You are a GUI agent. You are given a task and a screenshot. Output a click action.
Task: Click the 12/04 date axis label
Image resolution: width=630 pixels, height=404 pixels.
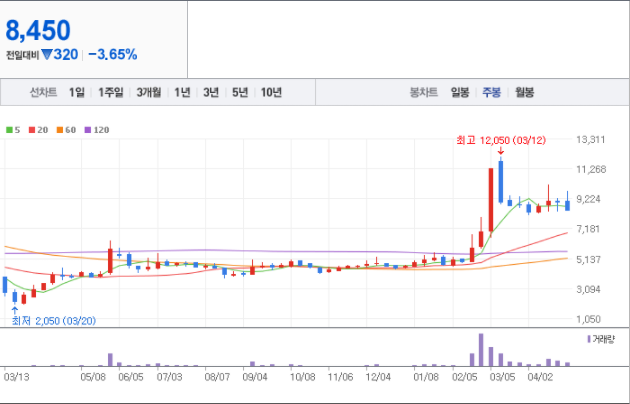[x=378, y=377]
